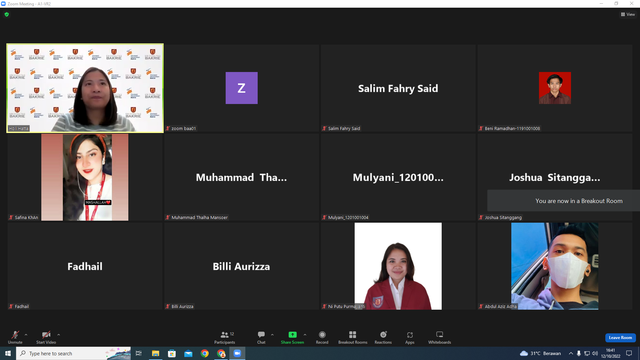Open system tray microphone icon
Image resolution: width=640 pixels, height=360 pixels.
click(579, 353)
